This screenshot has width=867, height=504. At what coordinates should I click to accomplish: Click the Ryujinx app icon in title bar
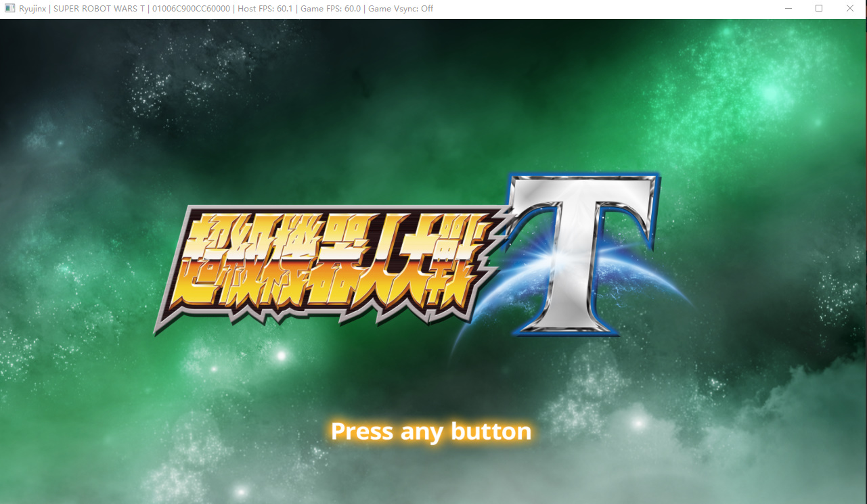tap(10, 9)
